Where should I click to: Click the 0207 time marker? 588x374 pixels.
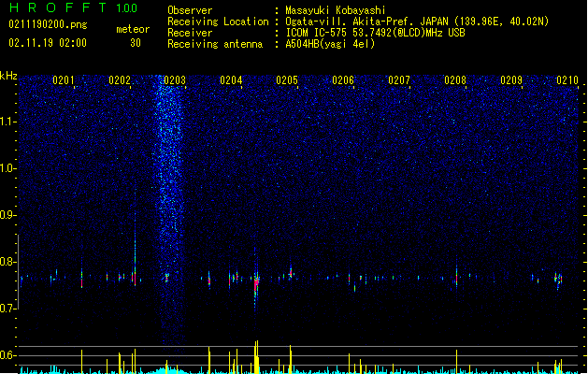click(x=399, y=80)
